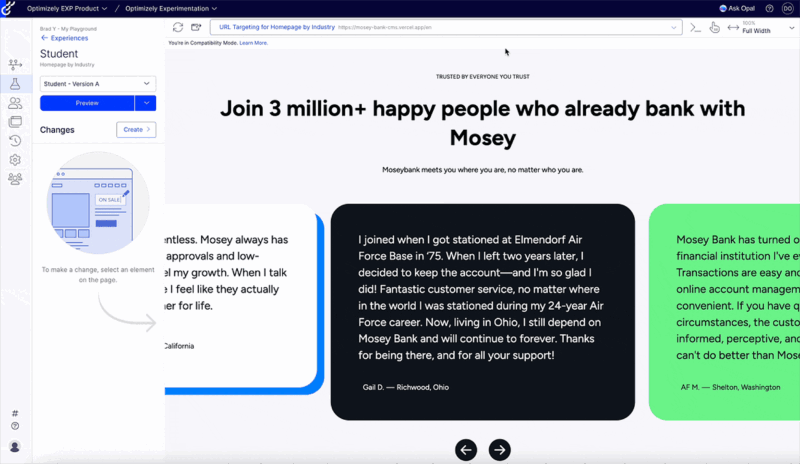Click URL Targeting for Homepage by Industry
This screenshot has height=464, width=800.
click(x=277, y=27)
